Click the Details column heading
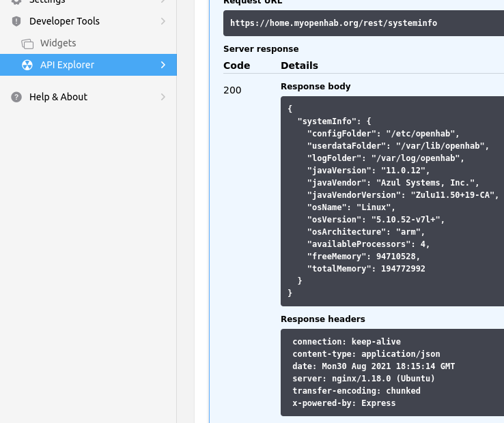Viewport: 504px width, 423px height. tap(299, 65)
